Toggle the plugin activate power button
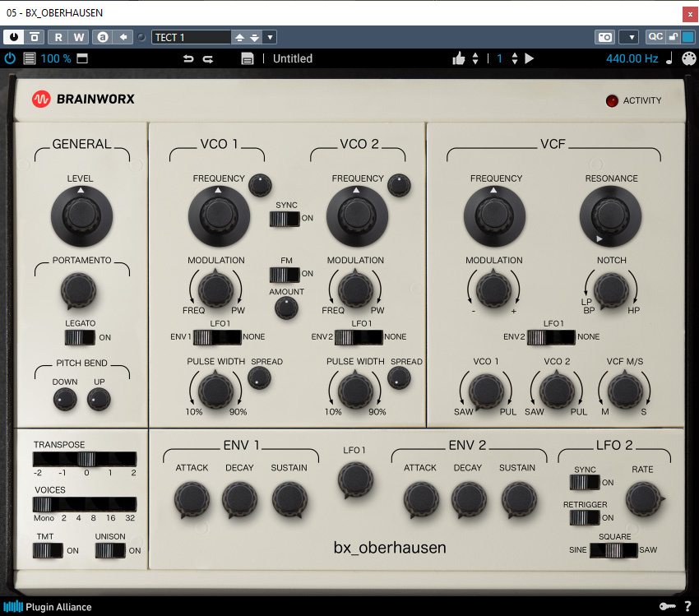Viewport: 699px width, 616px height. pyautogui.click(x=14, y=37)
